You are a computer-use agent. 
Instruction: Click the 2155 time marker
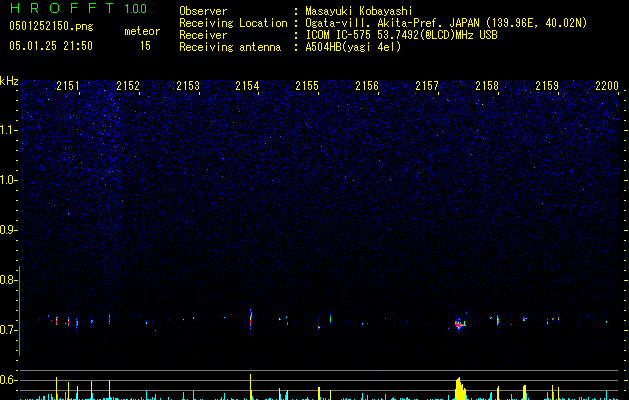[307, 86]
